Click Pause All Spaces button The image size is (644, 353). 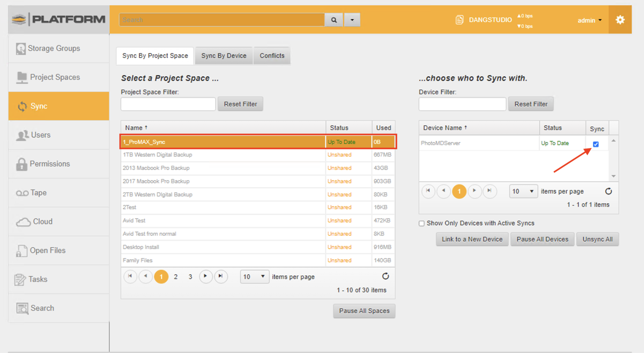coord(364,311)
